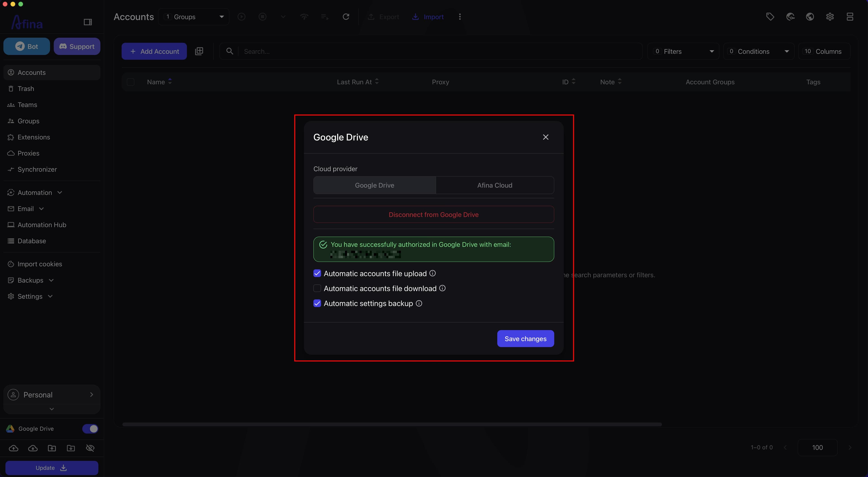Click the run play icon
The height and width of the screenshot is (477, 868).
click(241, 17)
